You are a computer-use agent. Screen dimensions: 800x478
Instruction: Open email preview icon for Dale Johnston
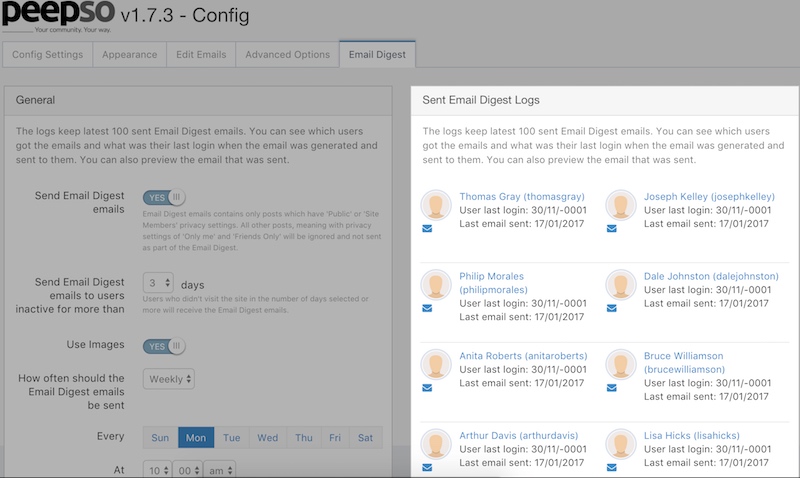pos(612,308)
